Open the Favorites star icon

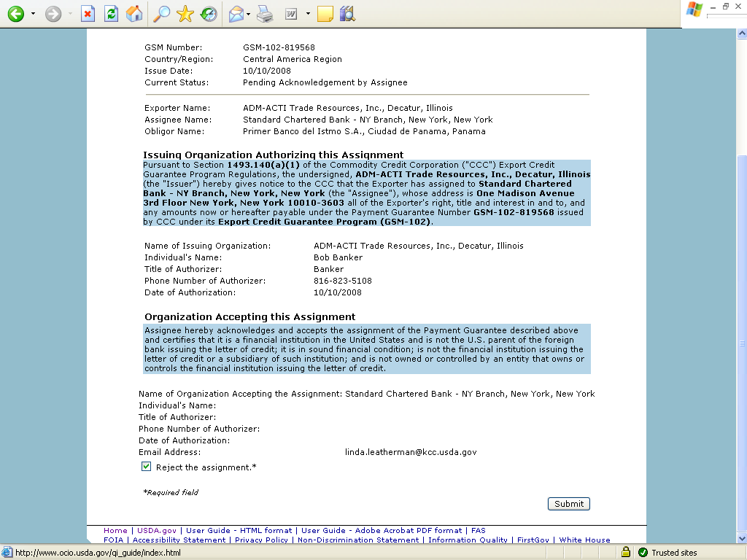coord(185,14)
